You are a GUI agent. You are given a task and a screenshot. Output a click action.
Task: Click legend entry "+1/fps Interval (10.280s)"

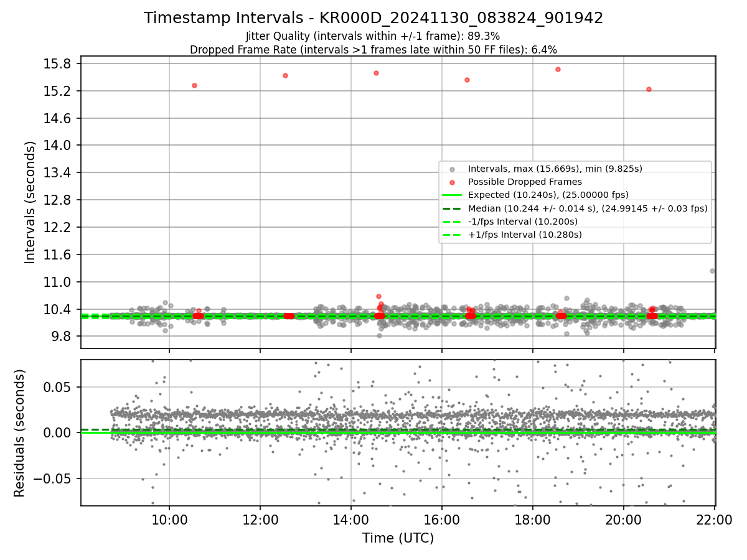[x=525, y=235]
